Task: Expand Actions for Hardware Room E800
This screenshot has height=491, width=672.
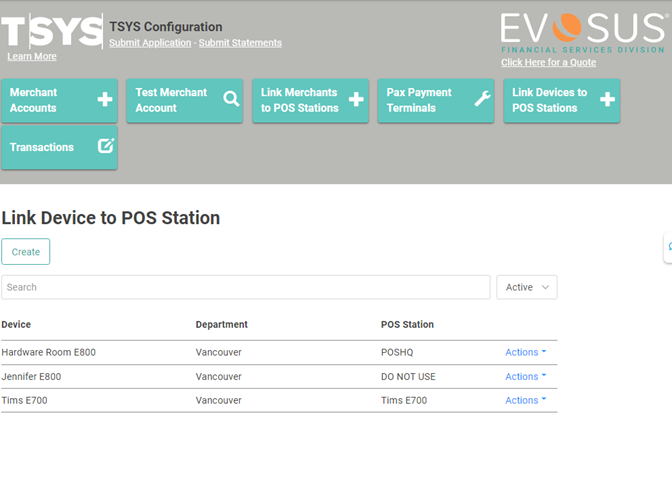Action: coord(525,352)
